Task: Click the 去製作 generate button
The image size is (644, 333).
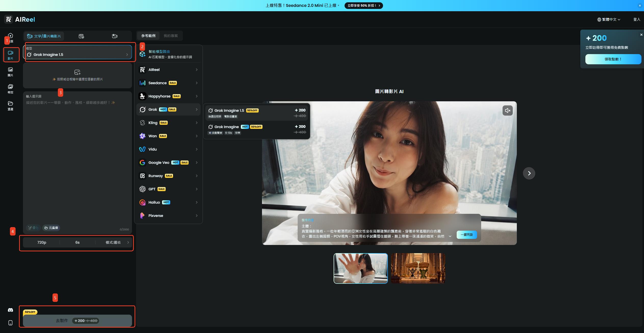Action: point(77,320)
